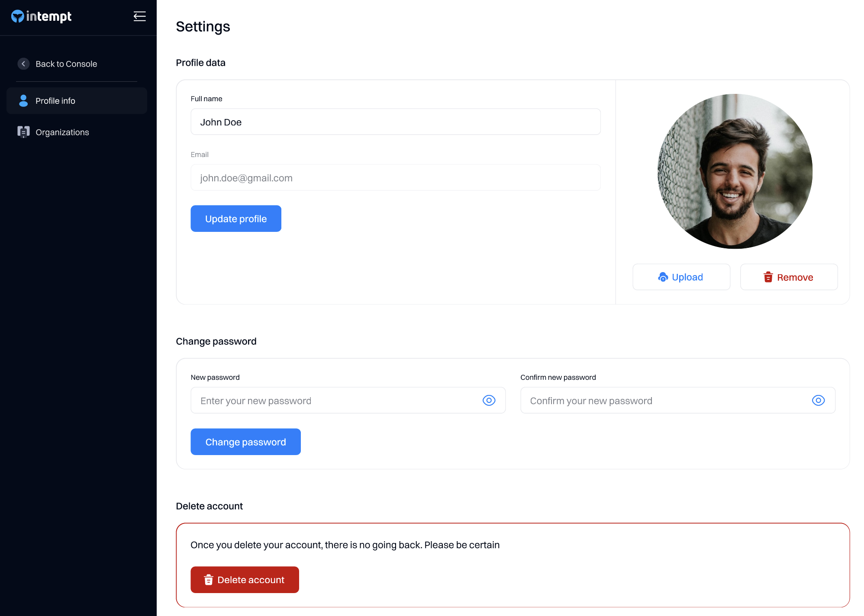This screenshot has width=864, height=616.
Task: Show the new password with the eye icon
Action: click(489, 401)
